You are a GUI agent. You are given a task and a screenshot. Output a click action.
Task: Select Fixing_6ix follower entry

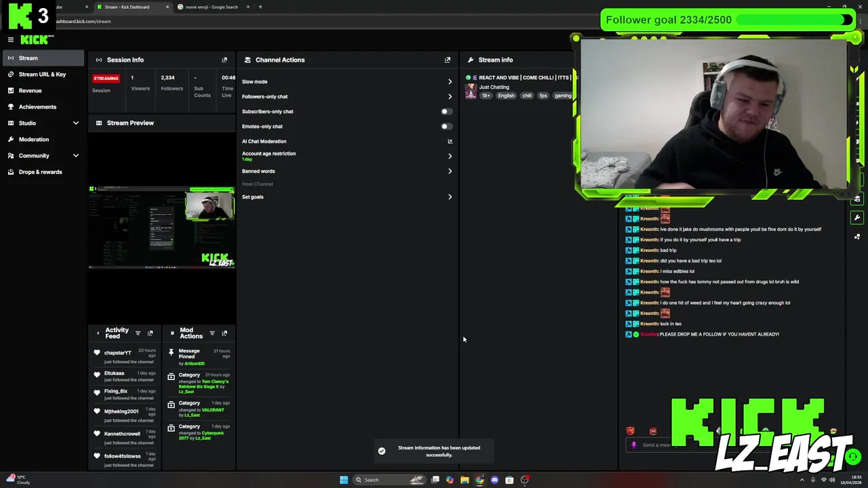click(x=115, y=391)
